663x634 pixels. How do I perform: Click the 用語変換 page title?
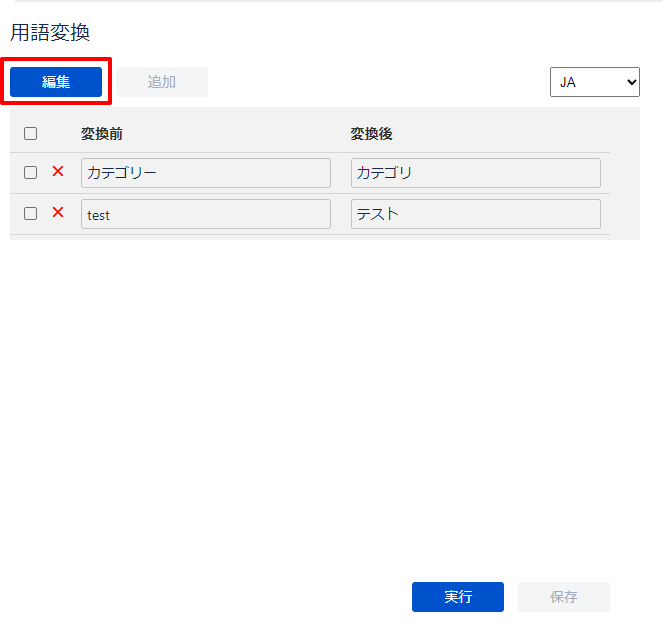[x=50, y=33]
